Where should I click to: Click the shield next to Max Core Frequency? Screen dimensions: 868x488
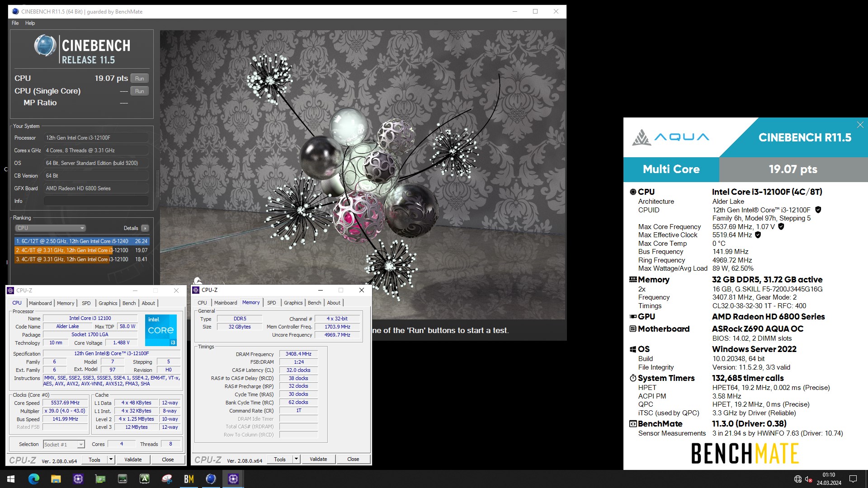coord(781,226)
